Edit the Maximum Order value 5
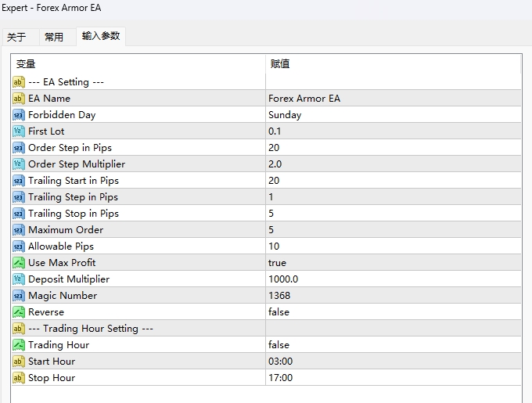 pos(394,230)
